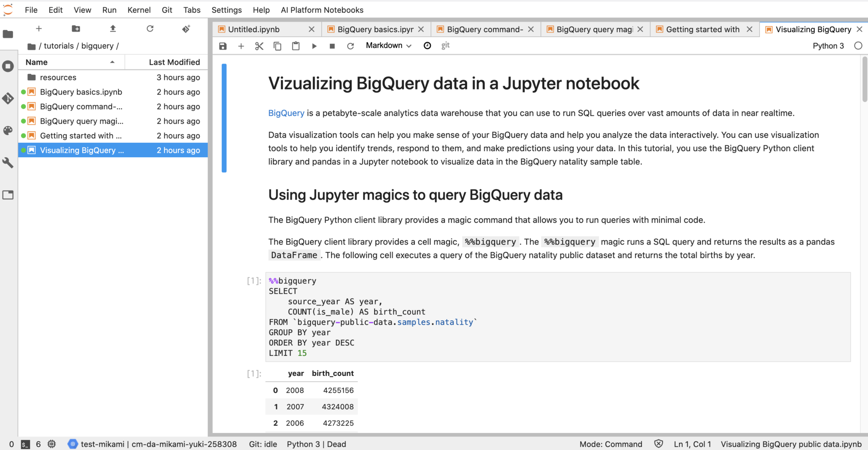The image size is (868, 450).
Task: Restart the kernel
Action: [x=350, y=46]
